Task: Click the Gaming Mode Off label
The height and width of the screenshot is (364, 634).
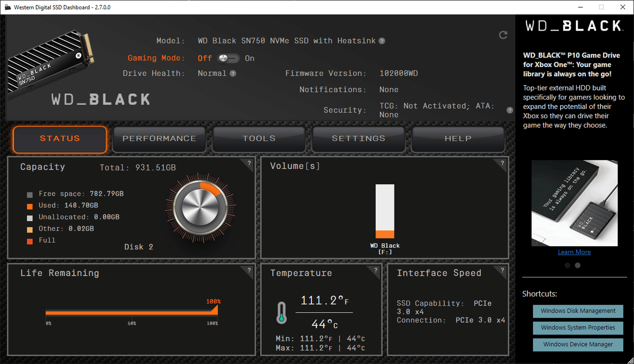Action: tap(205, 58)
